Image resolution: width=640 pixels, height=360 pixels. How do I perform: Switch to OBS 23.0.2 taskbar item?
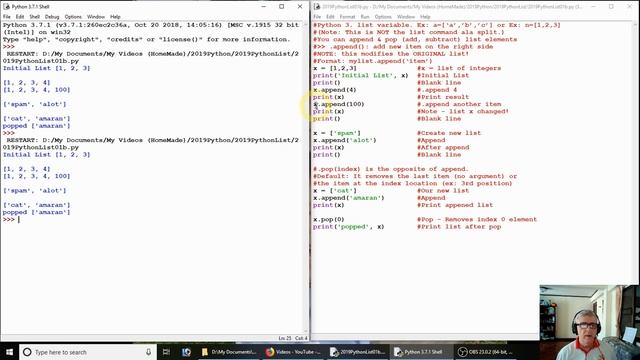484,352
